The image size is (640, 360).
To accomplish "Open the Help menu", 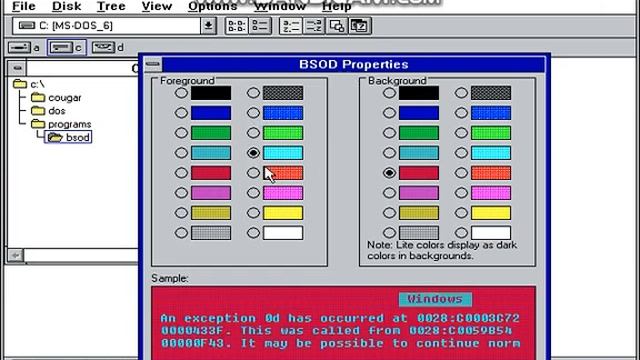I will [336, 6].
